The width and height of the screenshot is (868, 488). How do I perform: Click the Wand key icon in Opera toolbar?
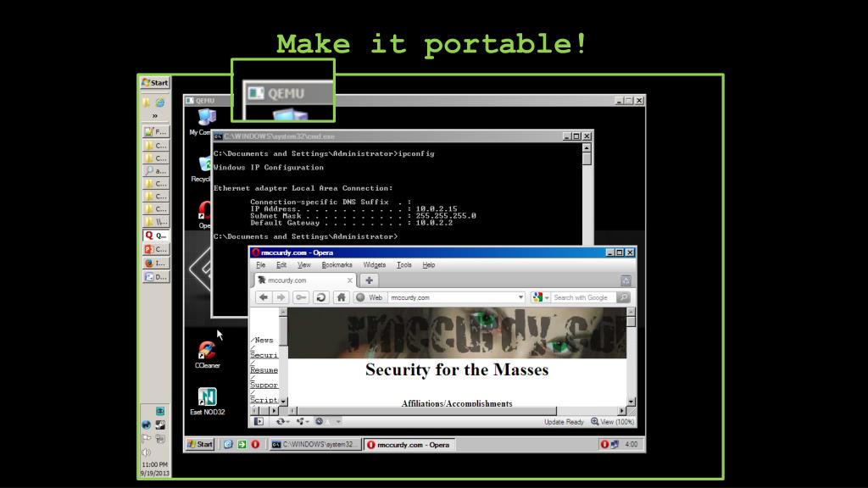coord(301,297)
